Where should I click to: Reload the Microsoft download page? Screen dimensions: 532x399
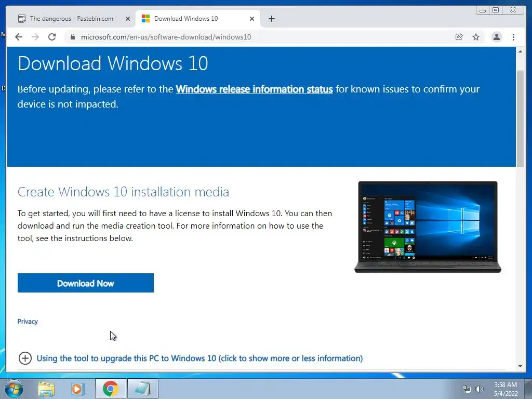52,37
